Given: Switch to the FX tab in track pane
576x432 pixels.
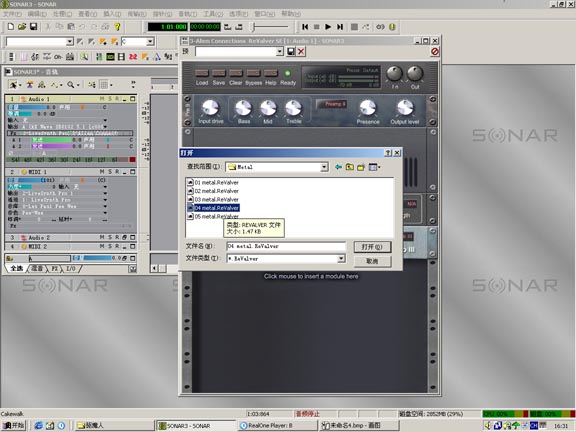Looking at the screenshot, I should 54,269.
